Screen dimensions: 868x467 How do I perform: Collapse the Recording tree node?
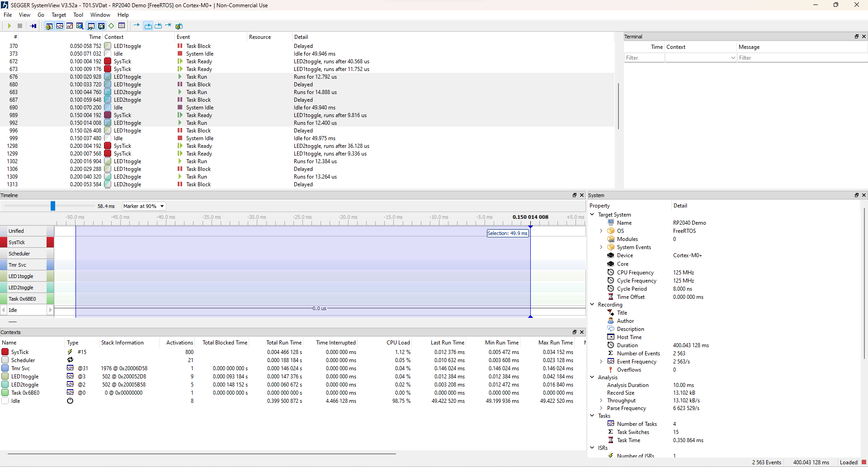[x=592, y=305]
